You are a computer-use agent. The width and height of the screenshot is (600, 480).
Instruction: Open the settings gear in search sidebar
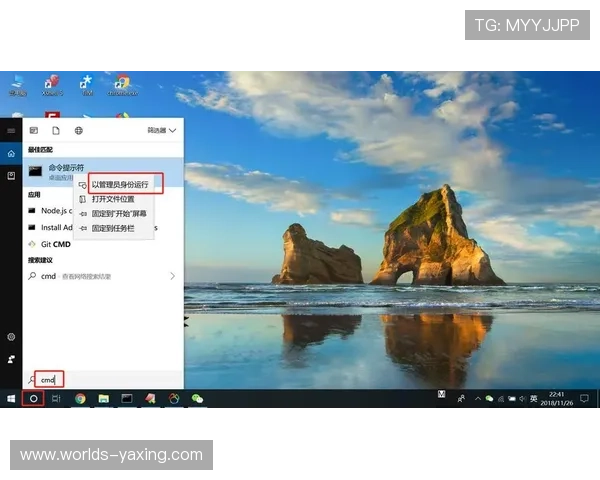pos(11,337)
